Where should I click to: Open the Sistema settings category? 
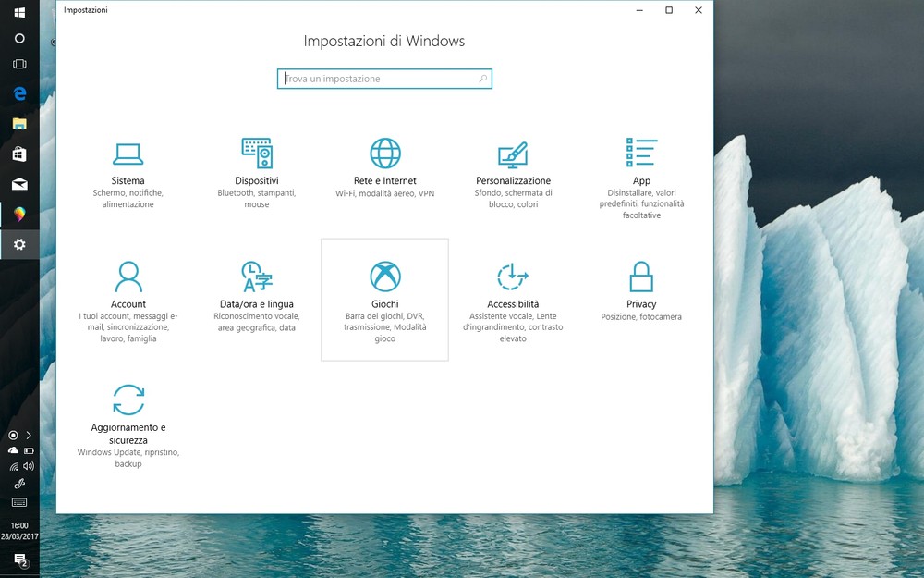pos(128,175)
